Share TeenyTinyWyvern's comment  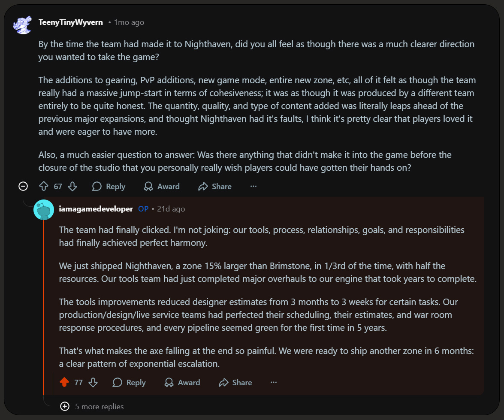(x=215, y=186)
